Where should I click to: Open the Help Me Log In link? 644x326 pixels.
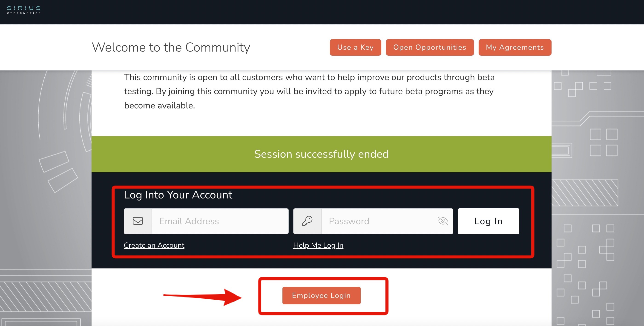coord(318,245)
